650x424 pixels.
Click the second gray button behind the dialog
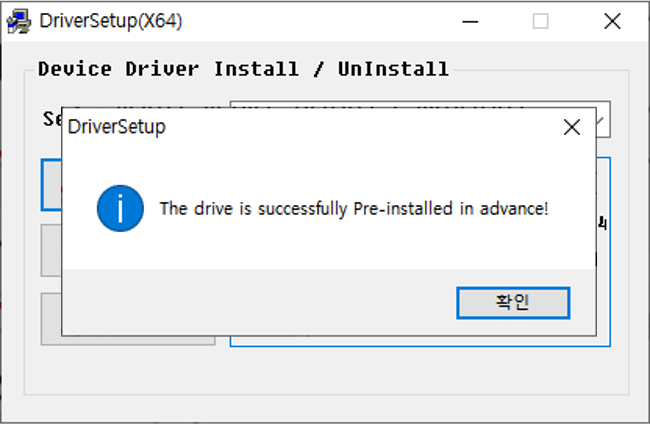pyautogui.click(x=51, y=250)
